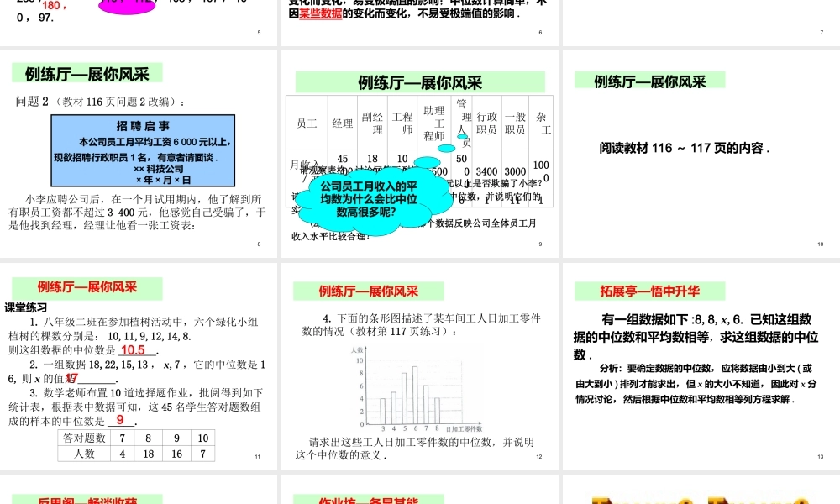Click the salary table header cell 经理

tap(343, 122)
